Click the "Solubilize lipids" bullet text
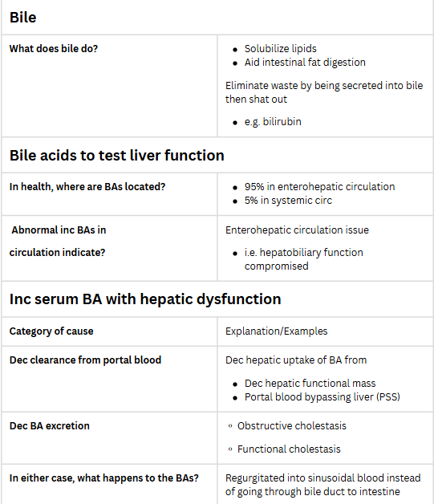The image size is (434, 504). pyautogui.click(x=280, y=48)
